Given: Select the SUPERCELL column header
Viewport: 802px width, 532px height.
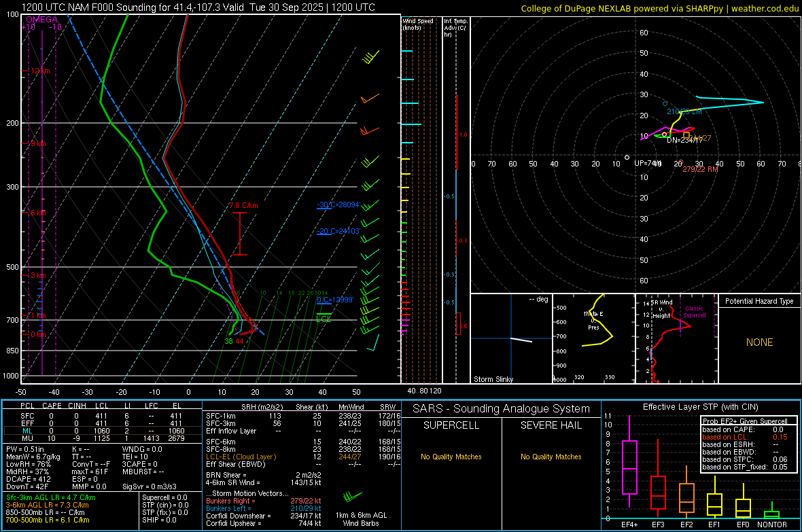Looking at the screenshot, I should pyautogui.click(x=451, y=425).
